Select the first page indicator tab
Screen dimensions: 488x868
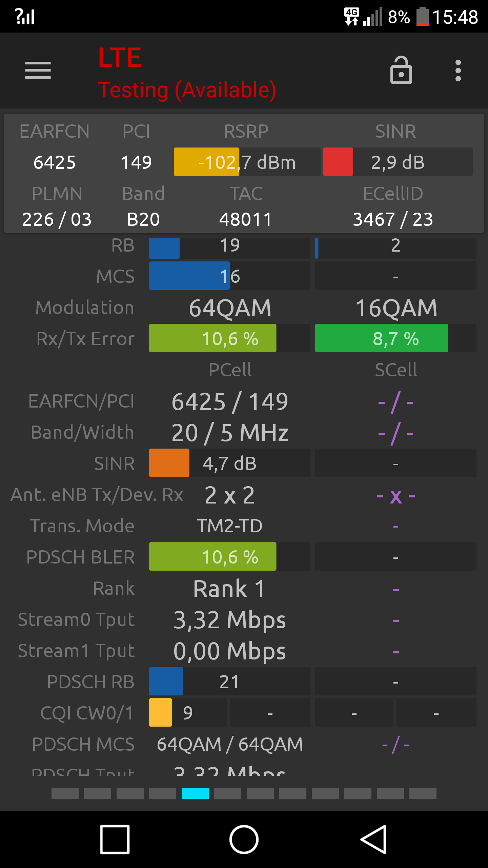[x=65, y=793]
